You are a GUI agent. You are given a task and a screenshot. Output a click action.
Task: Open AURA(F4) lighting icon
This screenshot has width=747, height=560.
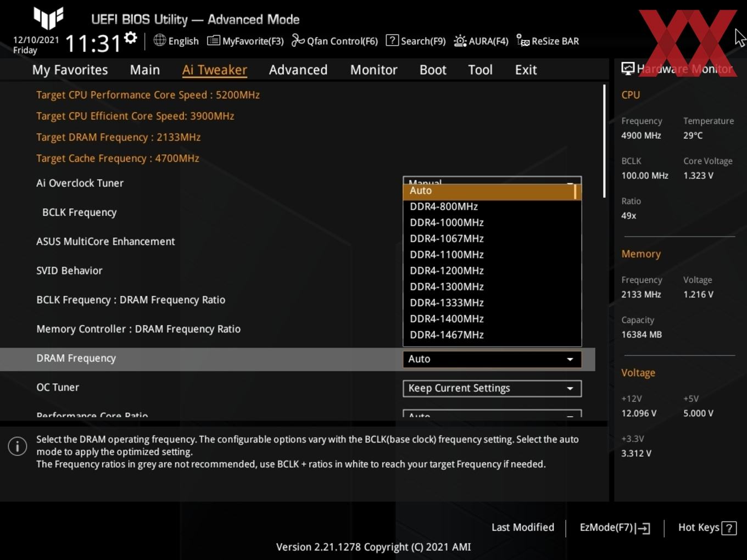click(x=460, y=41)
